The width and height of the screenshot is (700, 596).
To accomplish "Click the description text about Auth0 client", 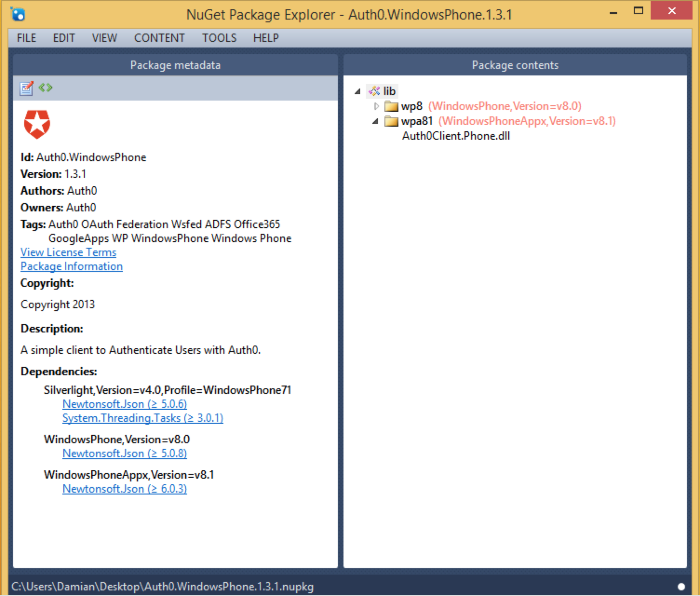I will (141, 350).
